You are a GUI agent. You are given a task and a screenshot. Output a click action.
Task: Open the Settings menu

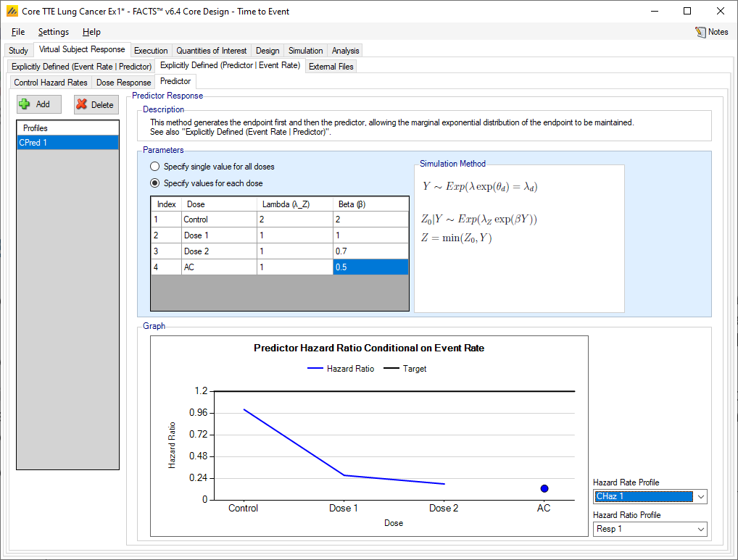[x=54, y=32]
